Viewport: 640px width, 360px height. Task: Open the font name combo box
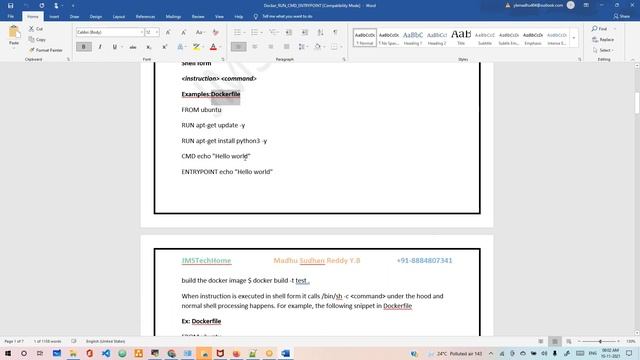click(x=110, y=32)
